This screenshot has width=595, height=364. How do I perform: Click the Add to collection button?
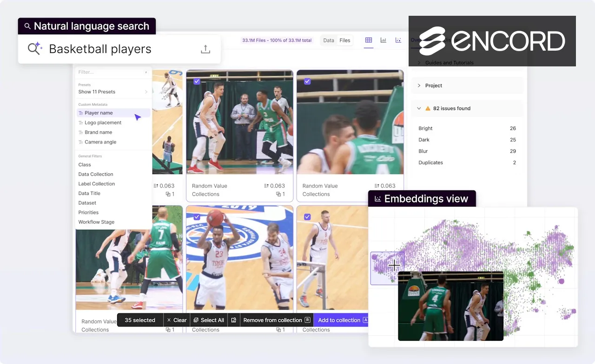pos(339,320)
